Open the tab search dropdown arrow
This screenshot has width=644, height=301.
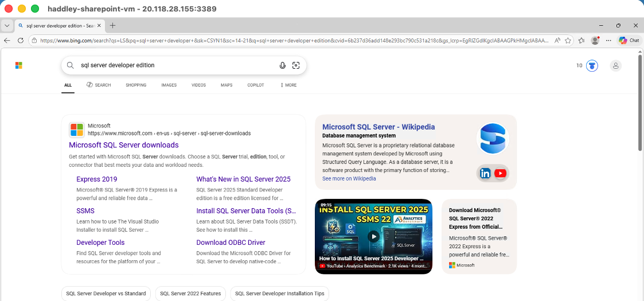click(6, 25)
